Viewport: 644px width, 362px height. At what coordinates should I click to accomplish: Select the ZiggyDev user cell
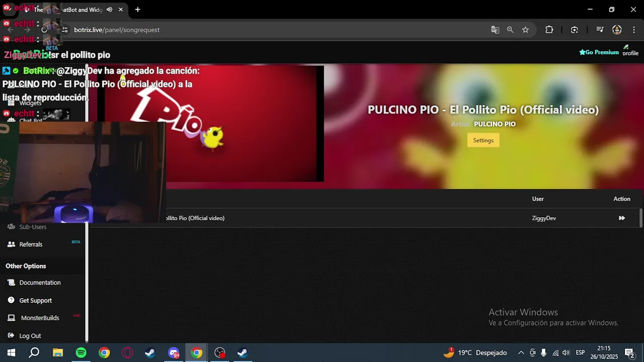[x=544, y=218]
